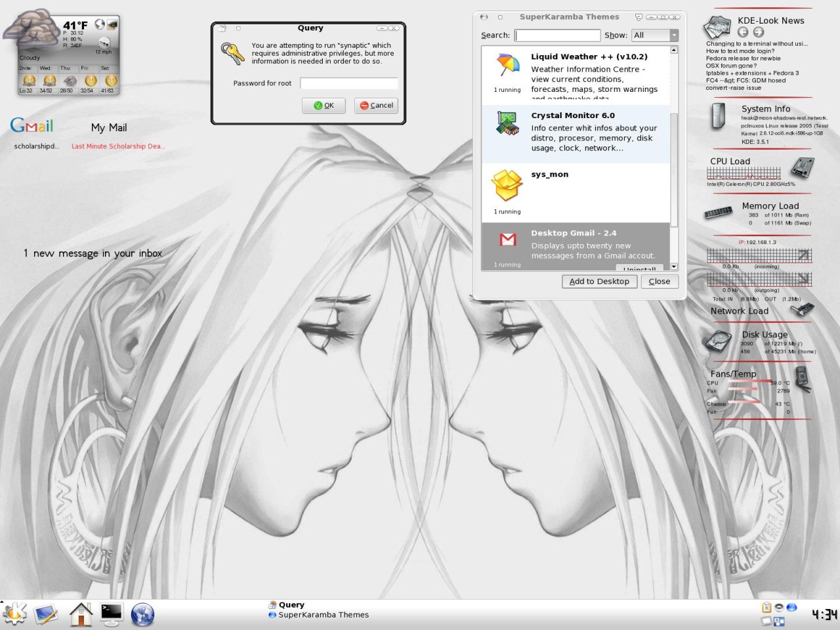Click the Crystal Monitor circuit board icon
Viewport: 840px width, 630px height.
(x=508, y=123)
